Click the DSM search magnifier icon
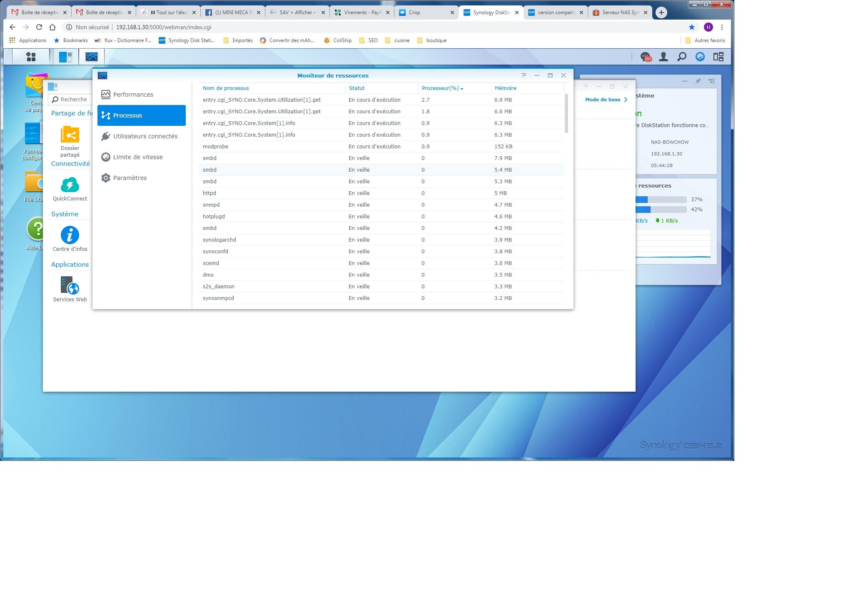The image size is (868, 595). point(682,57)
